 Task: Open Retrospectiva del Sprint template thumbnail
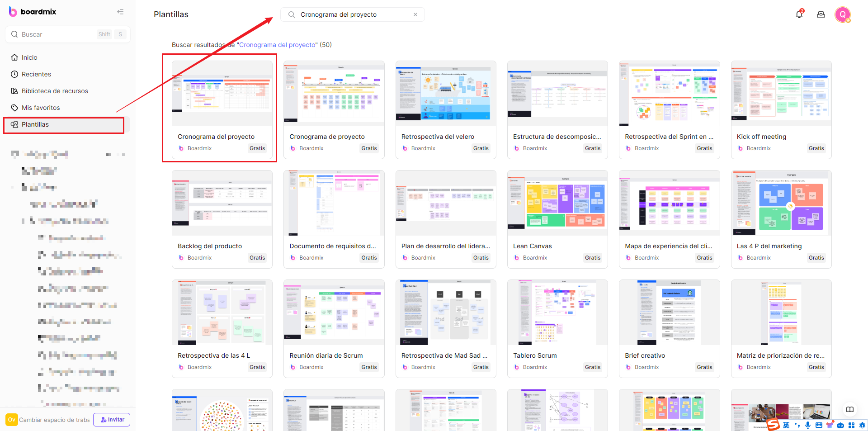tap(670, 94)
